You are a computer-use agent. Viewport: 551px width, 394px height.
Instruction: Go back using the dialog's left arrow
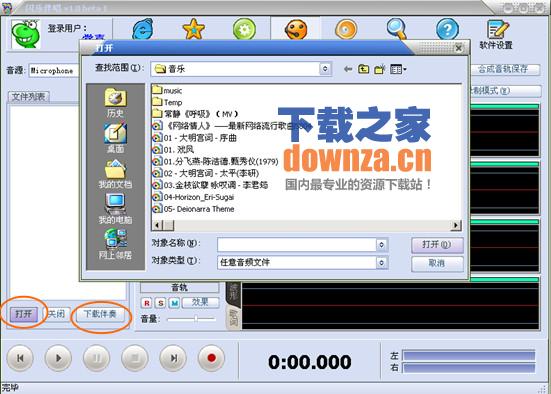pyautogui.click(x=348, y=69)
